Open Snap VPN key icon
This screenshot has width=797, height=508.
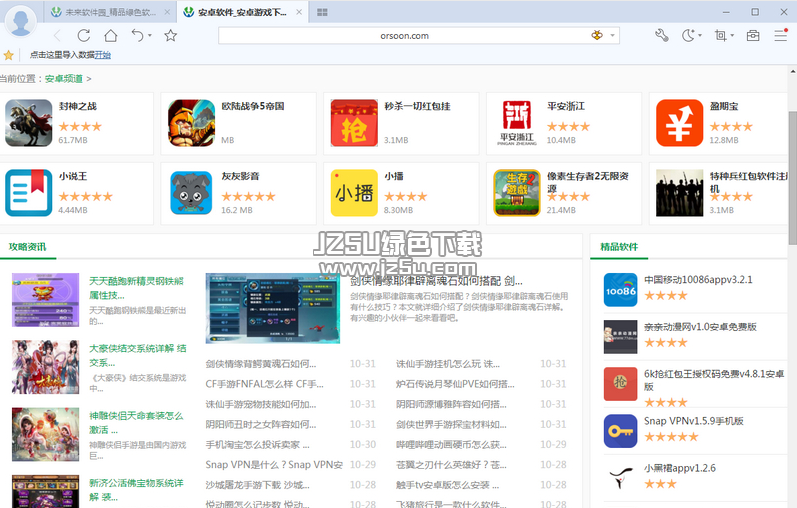[620, 431]
